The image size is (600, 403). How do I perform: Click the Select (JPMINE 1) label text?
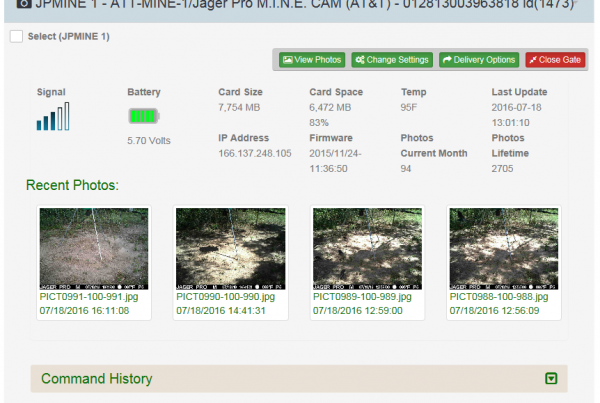point(68,36)
